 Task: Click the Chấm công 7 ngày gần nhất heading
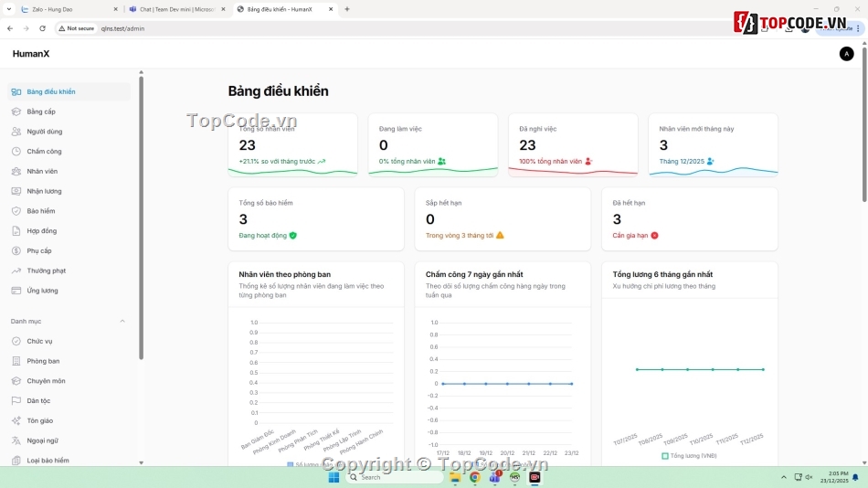[474, 274]
